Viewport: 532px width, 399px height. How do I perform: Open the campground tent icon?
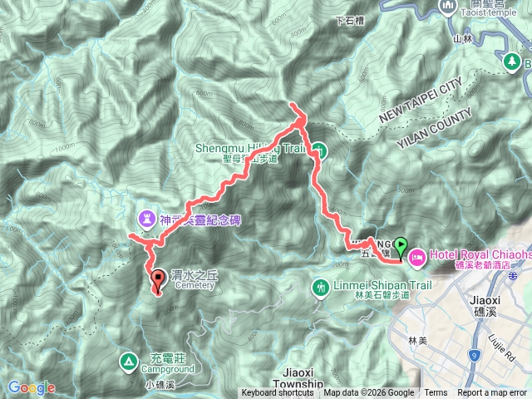[x=129, y=362]
